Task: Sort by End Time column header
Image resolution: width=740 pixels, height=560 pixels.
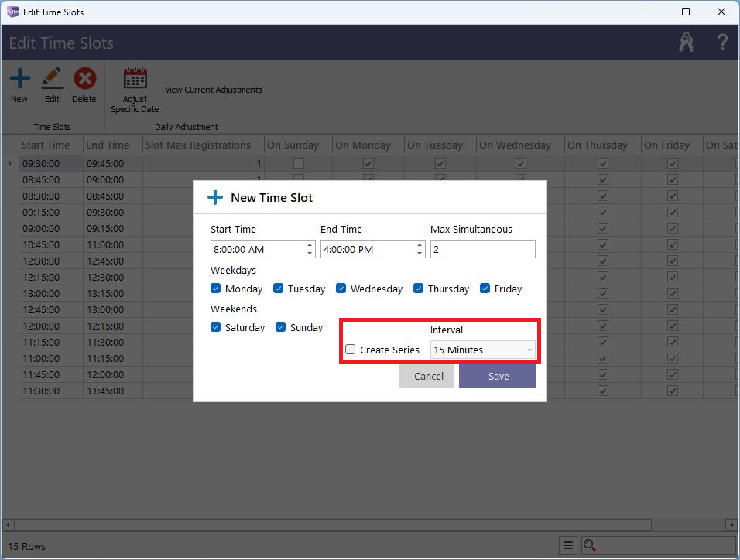Action: [x=113, y=145]
